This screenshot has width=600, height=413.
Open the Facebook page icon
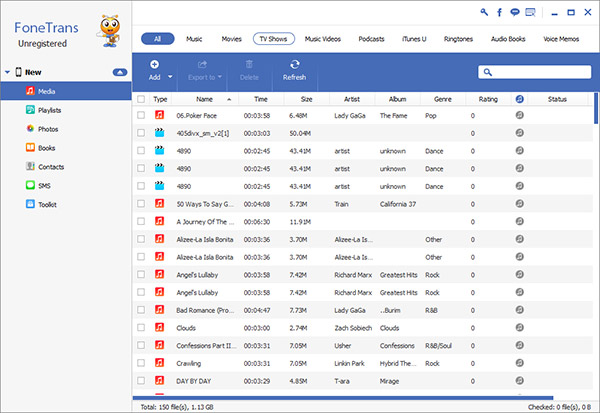pyautogui.click(x=499, y=12)
